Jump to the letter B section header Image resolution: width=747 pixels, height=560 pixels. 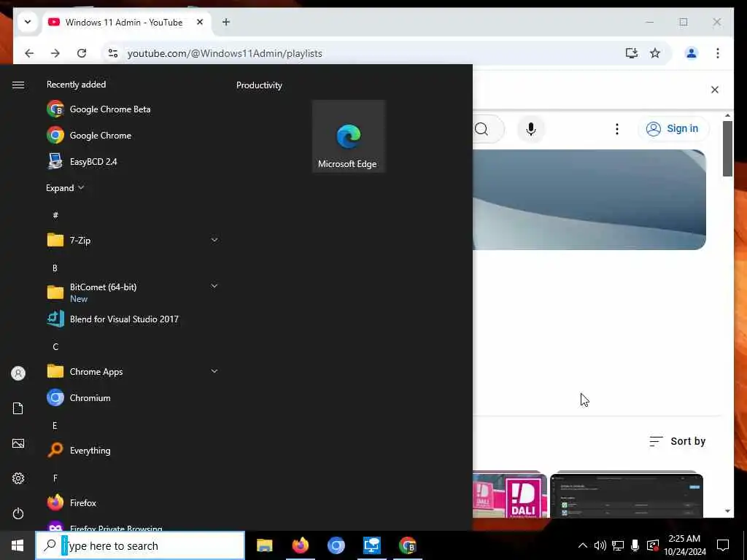pyautogui.click(x=55, y=268)
